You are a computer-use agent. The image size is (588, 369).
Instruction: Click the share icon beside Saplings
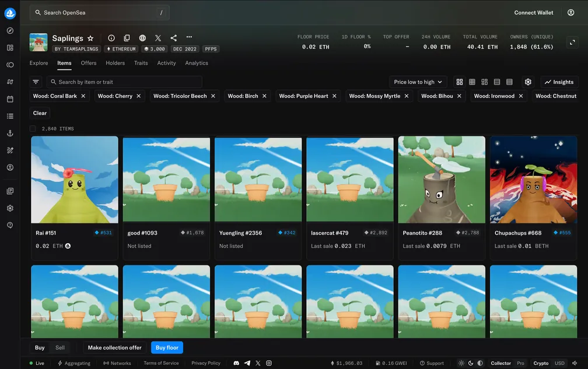point(174,38)
